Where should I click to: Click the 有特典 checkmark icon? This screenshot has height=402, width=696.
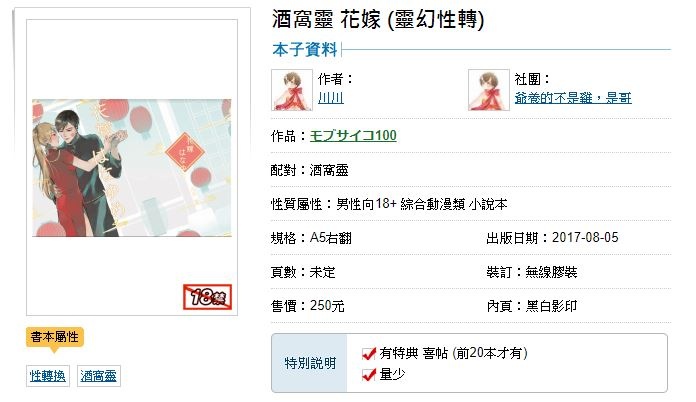pyautogui.click(x=369, y=354)
